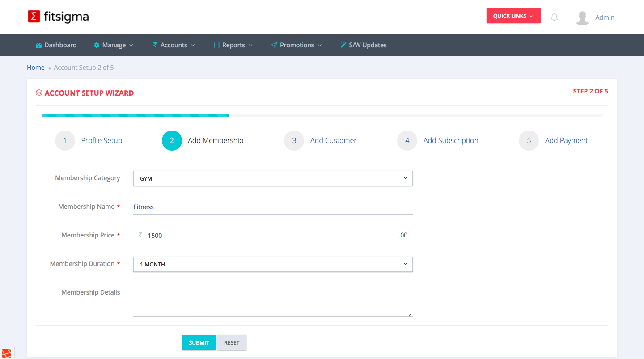Open the notifications bell
The image size is (644, 359).
554,17
